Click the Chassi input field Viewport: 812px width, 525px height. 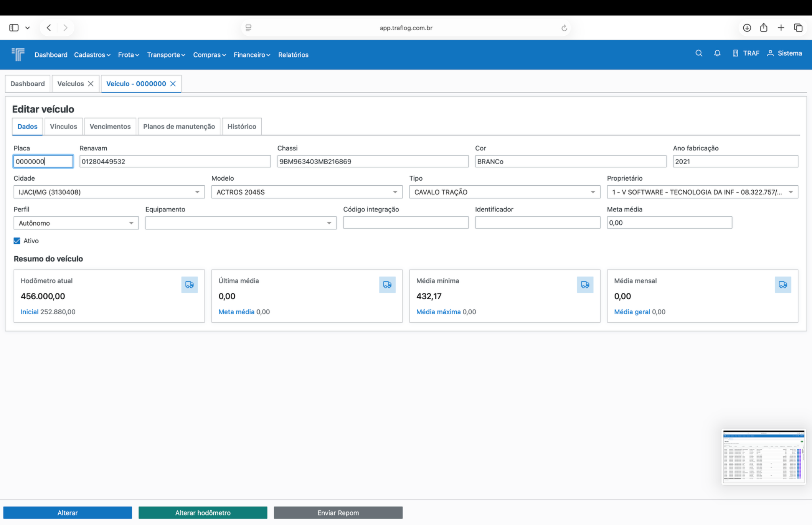click(x=372, y=162)
